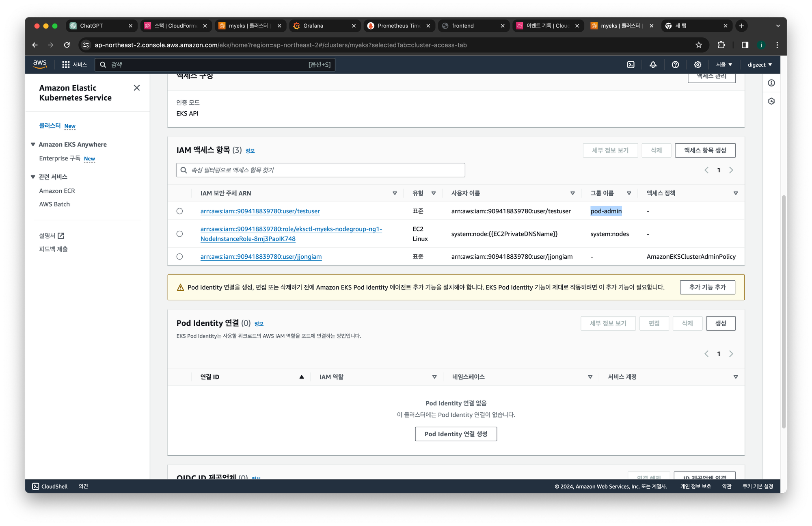Screen dimensions: 812x526
Task: Open the browser extensions puzzle icon
Action: tap(721, 45)
